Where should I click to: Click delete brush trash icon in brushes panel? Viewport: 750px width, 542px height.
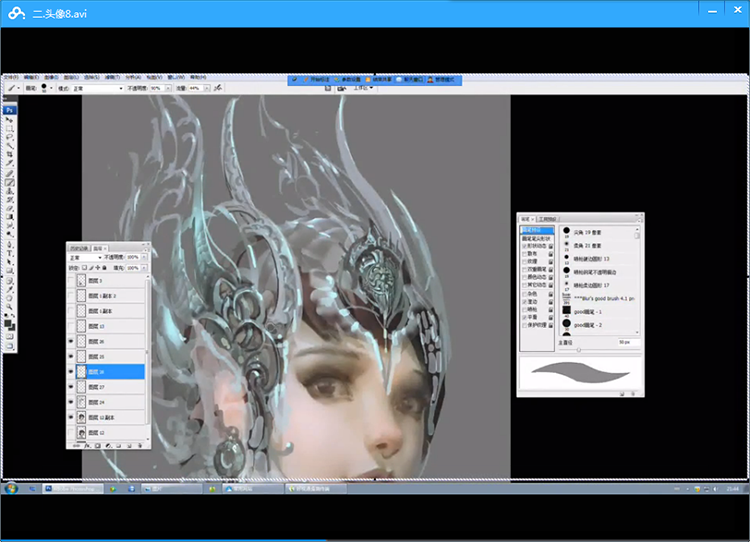632,394
